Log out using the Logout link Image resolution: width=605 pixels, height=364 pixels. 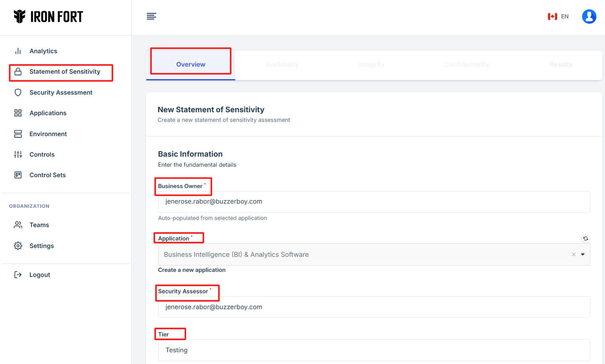pyautogui.click(x=39, y=275)
